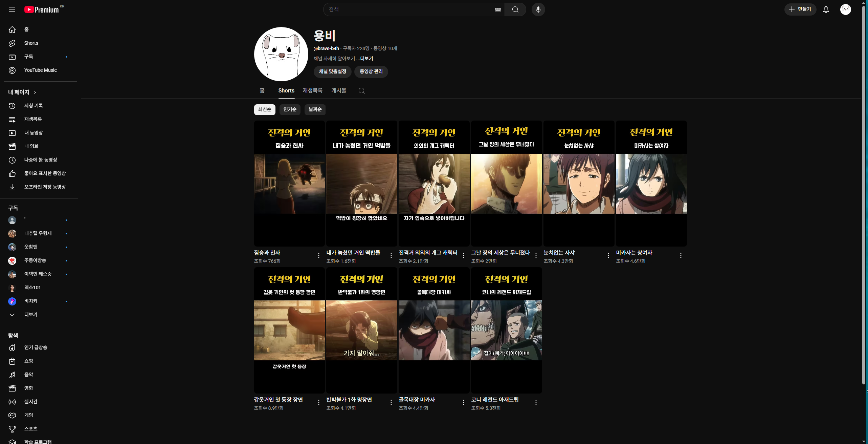Image resolution: width=868 pixels, height=444 pixels.
Task: Open the on-screen keyboard in search
Action: coord(498,9)
